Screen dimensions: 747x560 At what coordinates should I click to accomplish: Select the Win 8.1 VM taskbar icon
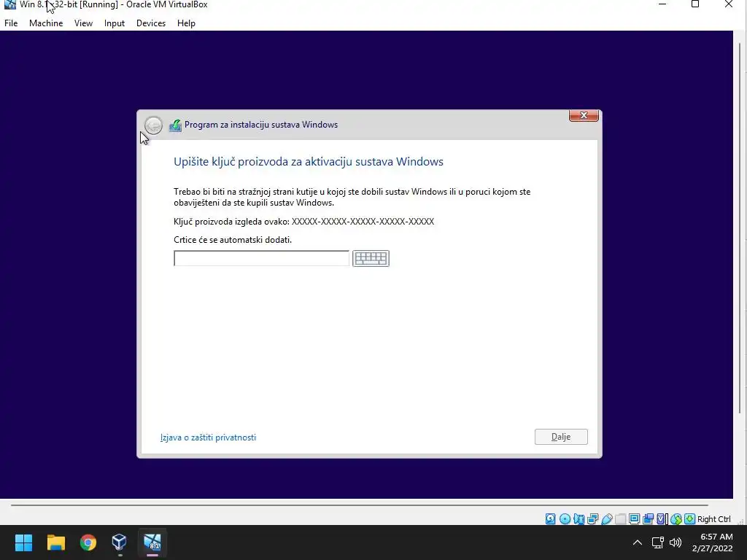point(152,542)
